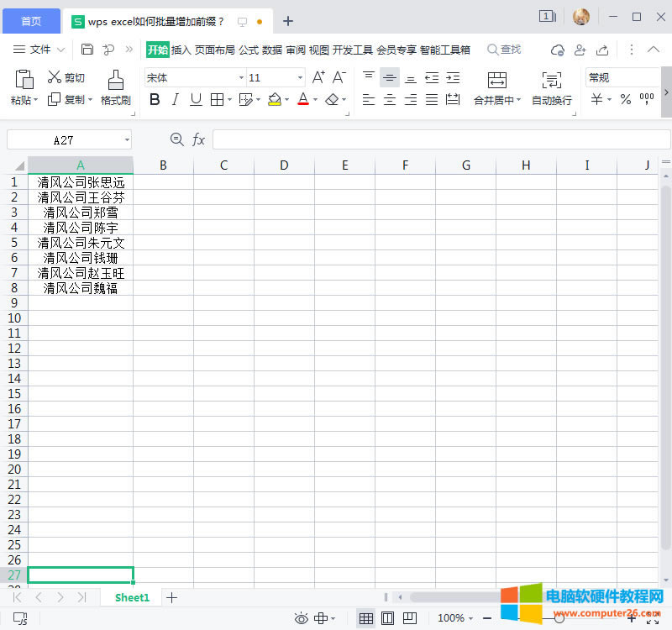This screenshot has width=672, height=630.
Task: Switch to the 插入 (Insert) ribbon tab
Action: coord(181,50)
